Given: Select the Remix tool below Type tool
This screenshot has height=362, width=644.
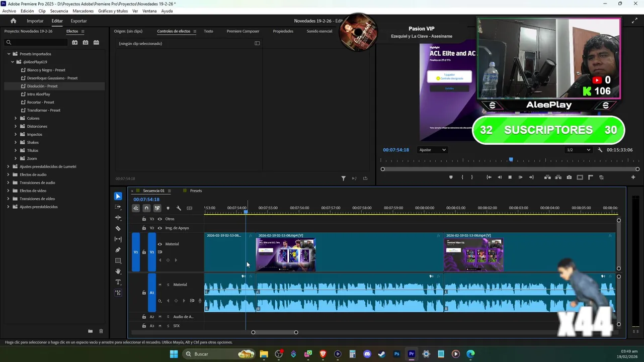Looking at the screenshot, I should 118,293.
